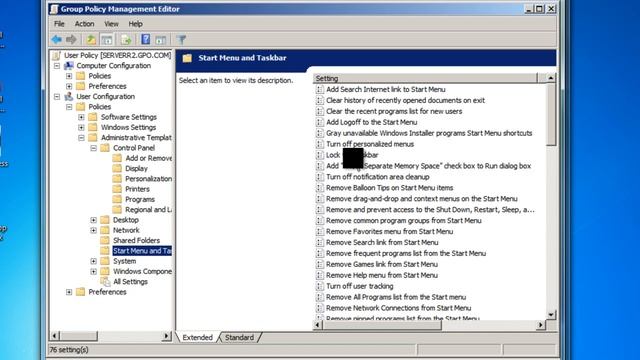Click the folder icon next to Shared Folders
Viewport: 640px width, 360px height.
[105, 240]
